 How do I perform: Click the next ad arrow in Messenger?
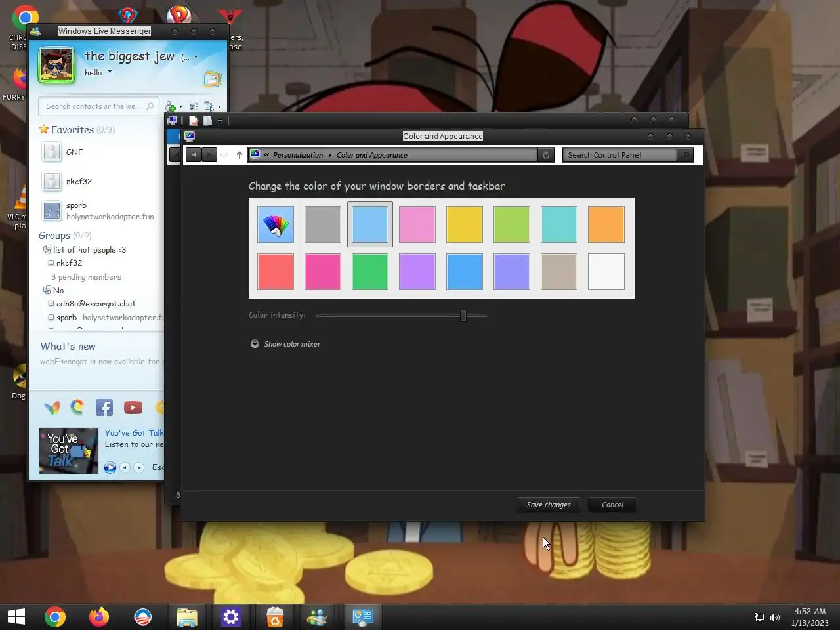[138, 468]
